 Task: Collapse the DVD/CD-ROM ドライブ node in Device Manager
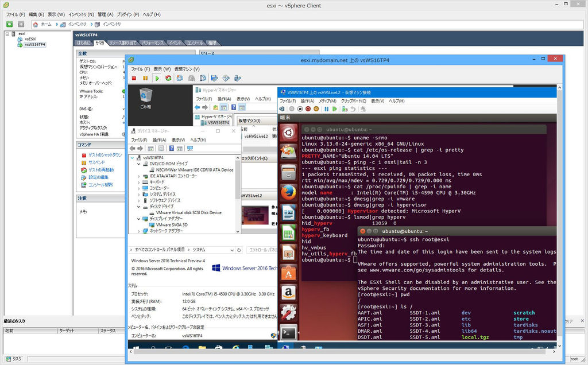click(139, 164)
